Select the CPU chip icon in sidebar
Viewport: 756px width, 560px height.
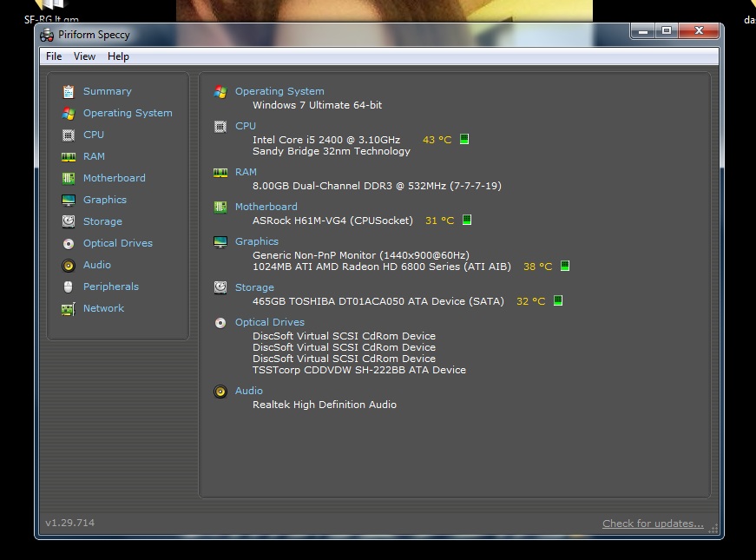click(69, 135)
